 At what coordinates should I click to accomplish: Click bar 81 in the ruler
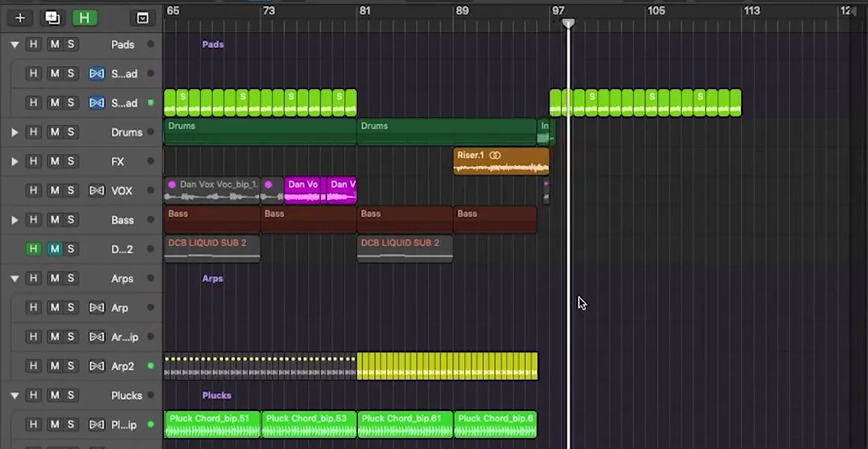(365, 11)
